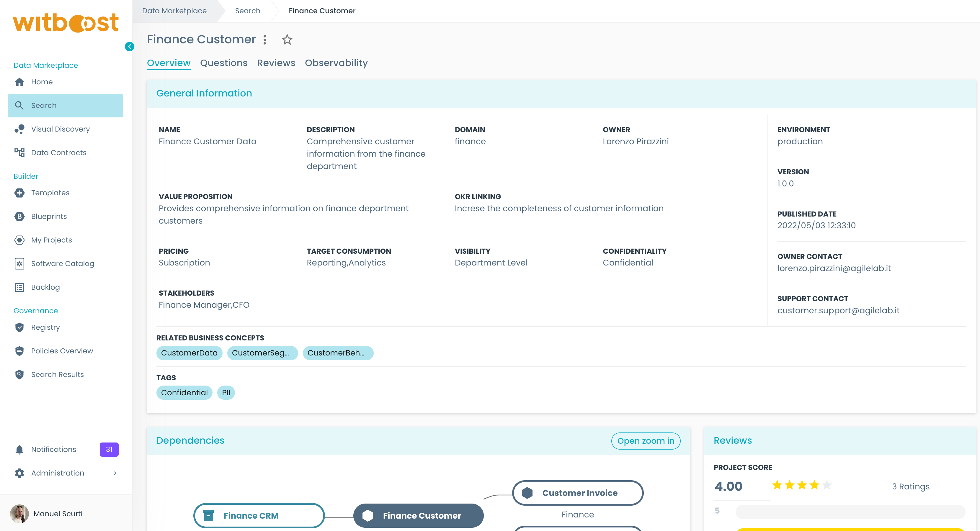Click the Templates plus icon
Image resolution: width=980 pixels, height=531 pixels.
(x=19, y=193)
